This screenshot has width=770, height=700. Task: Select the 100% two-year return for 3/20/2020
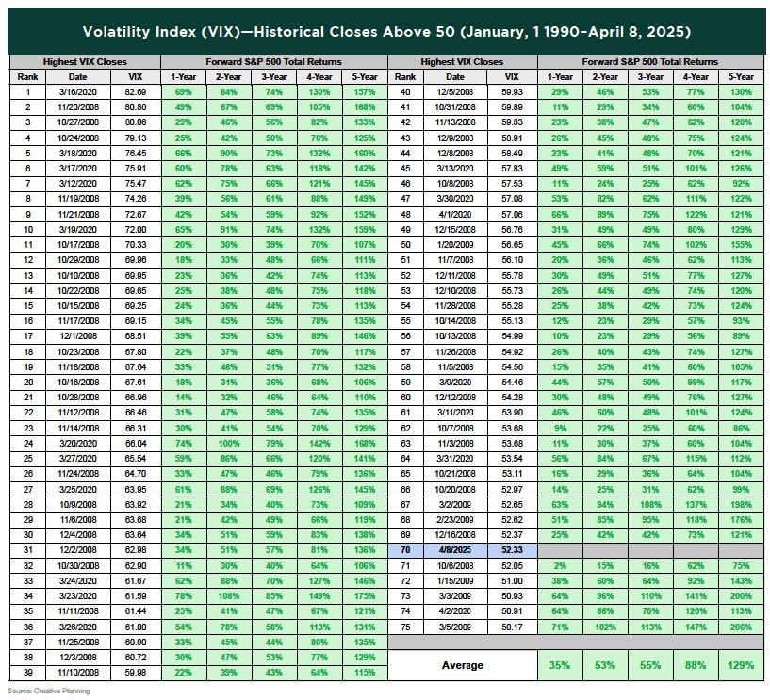[x=227, y=442]
